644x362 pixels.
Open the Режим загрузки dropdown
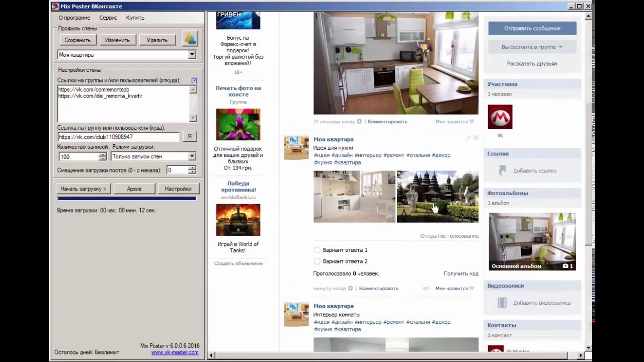192,156
